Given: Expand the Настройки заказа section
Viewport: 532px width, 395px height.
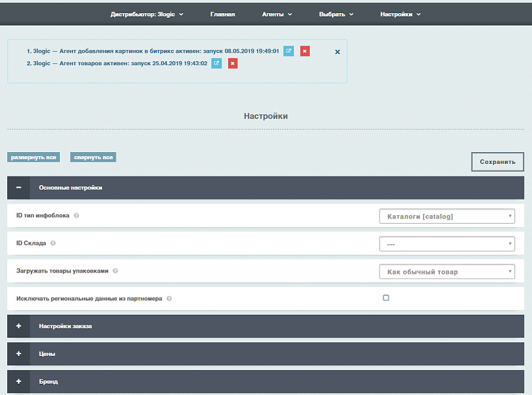Looking at the screenshot, I should point(18,326).
